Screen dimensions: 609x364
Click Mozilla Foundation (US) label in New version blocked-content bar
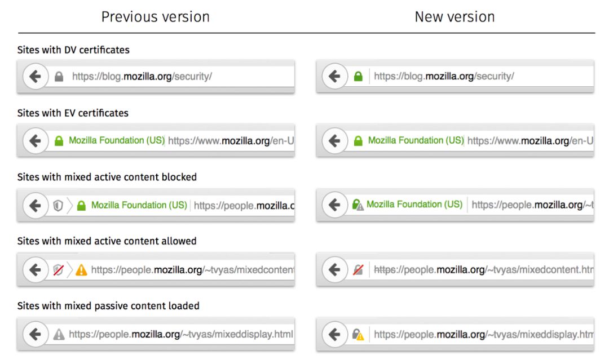(x=414, y=205)
